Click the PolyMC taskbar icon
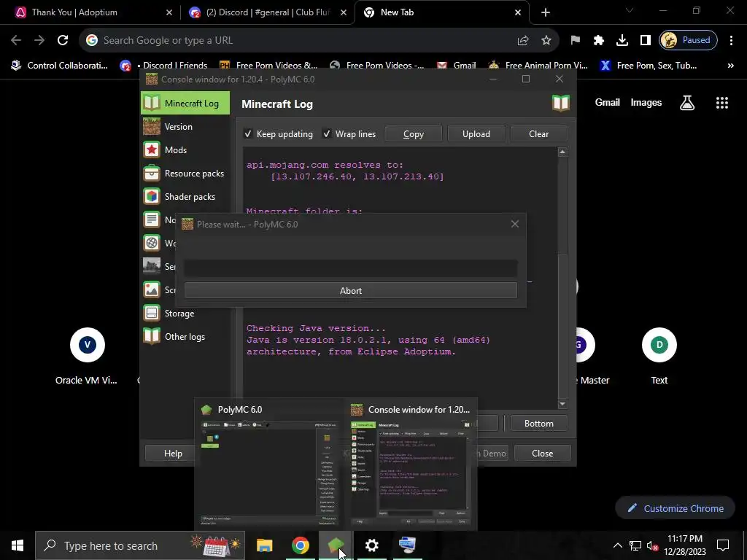 pyautogui.click(x=336, y=545)
